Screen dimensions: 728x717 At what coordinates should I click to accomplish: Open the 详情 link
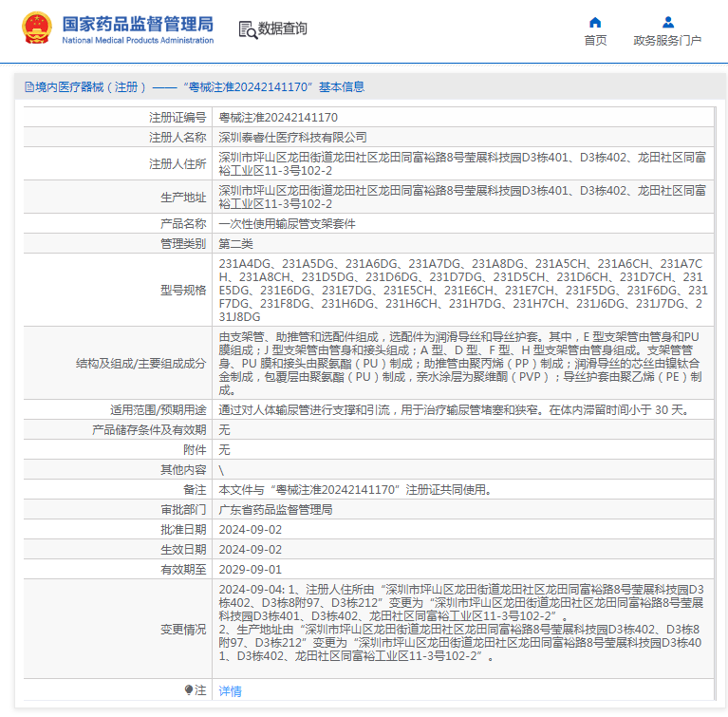(231, 691)
